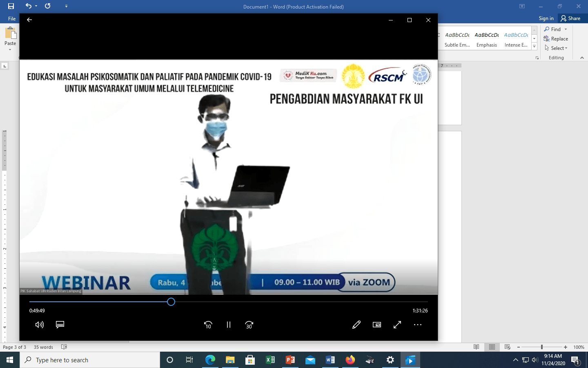This screenshot has width=588, height=368.
Task: Open the File tab in Word
Action: tap(11, 18)
